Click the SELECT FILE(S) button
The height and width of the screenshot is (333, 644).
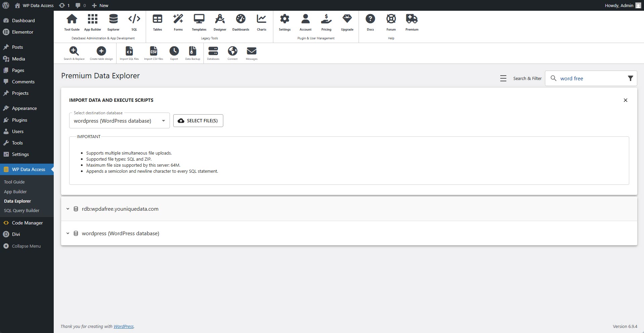(x=198, y=121)
